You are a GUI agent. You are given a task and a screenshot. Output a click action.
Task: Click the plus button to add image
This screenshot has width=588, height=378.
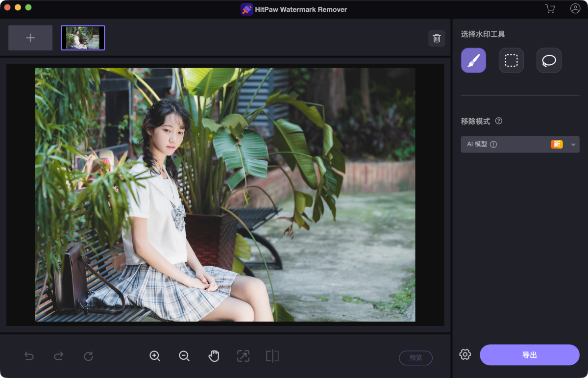[30, 38]
